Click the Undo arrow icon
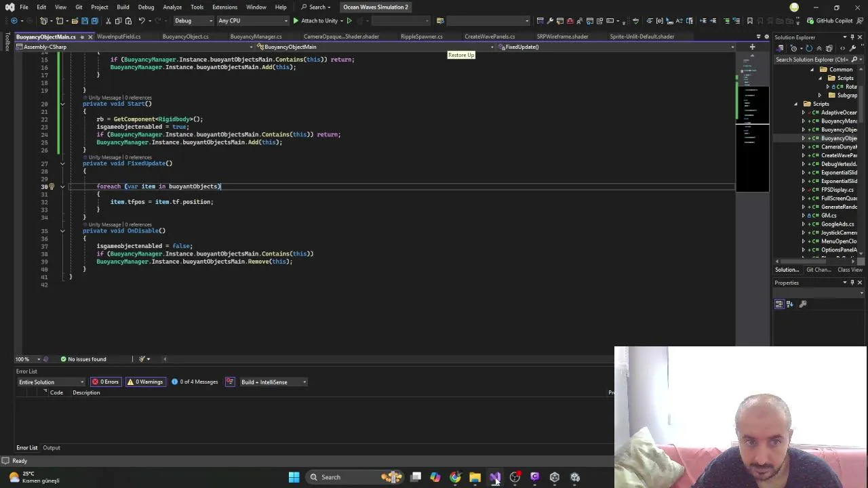Screen dimensions: 868x488 coord(142,20)
